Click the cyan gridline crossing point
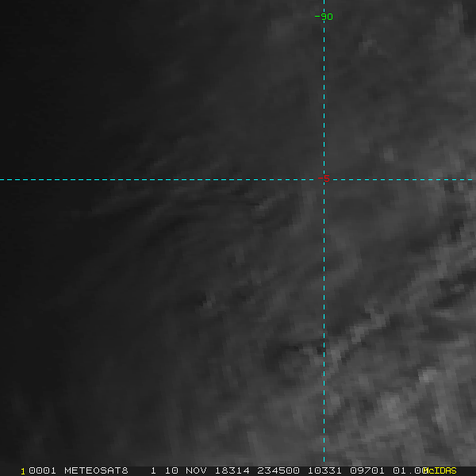Screen dimensions: 476x476 coord(324,179)
